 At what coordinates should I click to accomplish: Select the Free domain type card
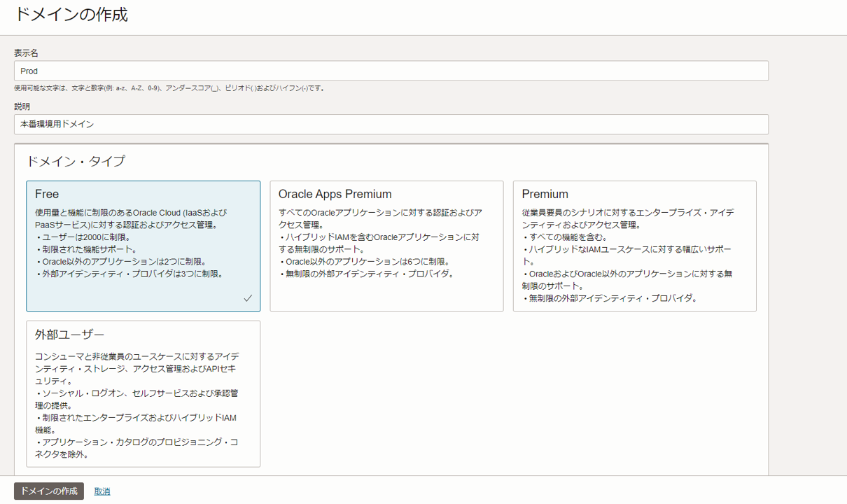tap(143, 246)
